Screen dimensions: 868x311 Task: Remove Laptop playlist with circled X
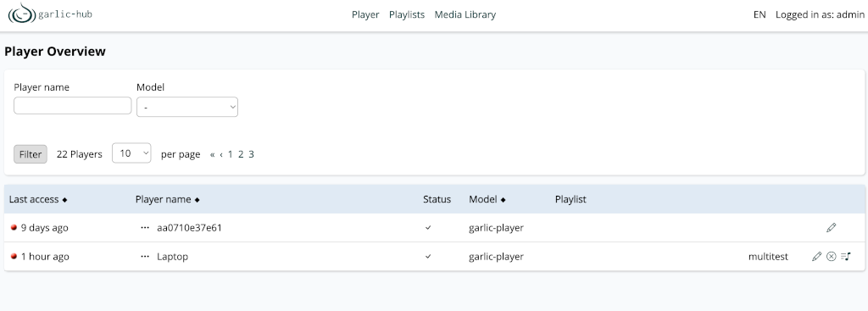click(x=831, y=256)
